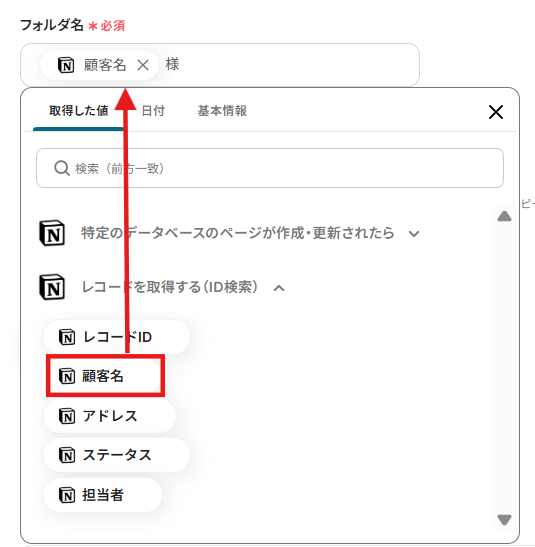Click Notion icon of 特定のデータベース trigger

pyautogui.click(x=52, y=233)
